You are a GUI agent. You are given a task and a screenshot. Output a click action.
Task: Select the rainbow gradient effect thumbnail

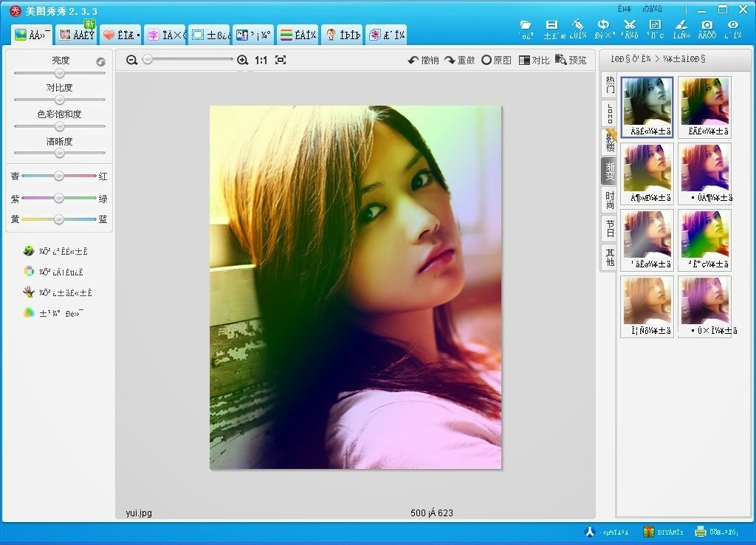tap(704, 240)
